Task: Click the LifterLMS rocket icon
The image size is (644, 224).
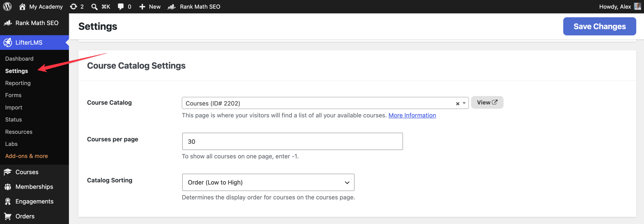Action: pos(8,42)
